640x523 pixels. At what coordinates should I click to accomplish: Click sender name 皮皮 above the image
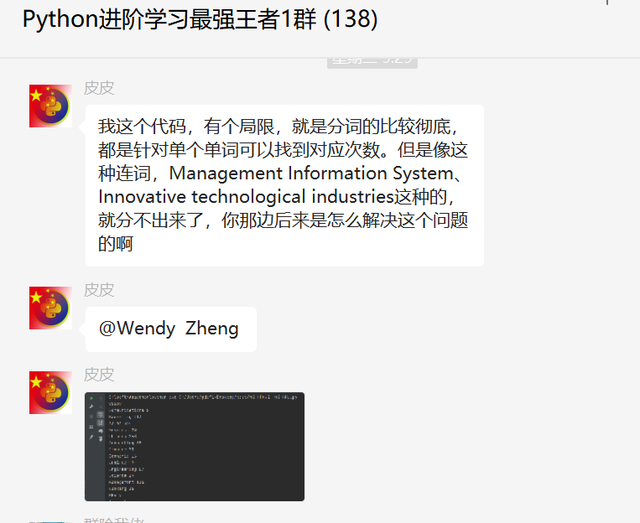tap(99, 375)
